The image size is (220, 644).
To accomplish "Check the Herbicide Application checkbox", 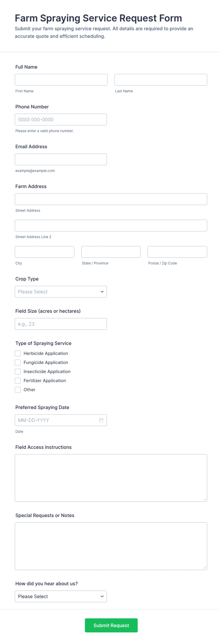I will pyautogui.click(x=18, y=353).
